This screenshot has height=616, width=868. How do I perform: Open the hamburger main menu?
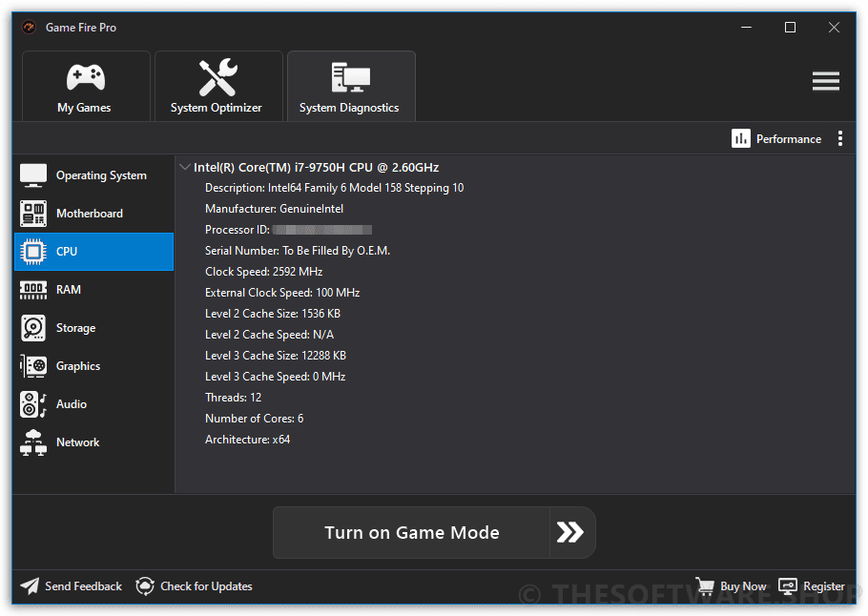pyautogui.click(x=825, y=81)
